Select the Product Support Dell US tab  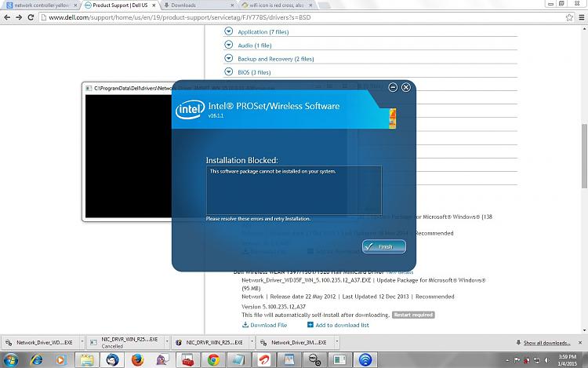point(120,5)
